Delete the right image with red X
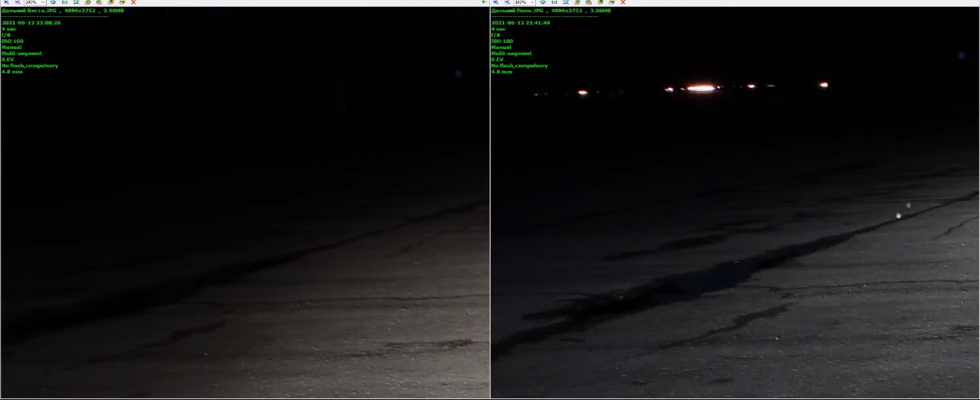Viewport: 980px width, 400px height. pyautogui.click(x=622, y=2)
